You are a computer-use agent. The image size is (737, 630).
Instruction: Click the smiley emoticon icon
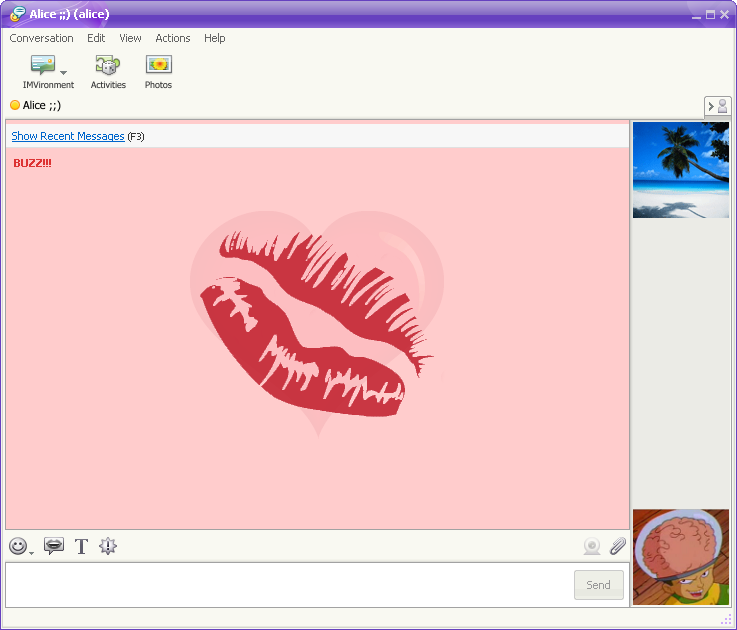point(17,546)
